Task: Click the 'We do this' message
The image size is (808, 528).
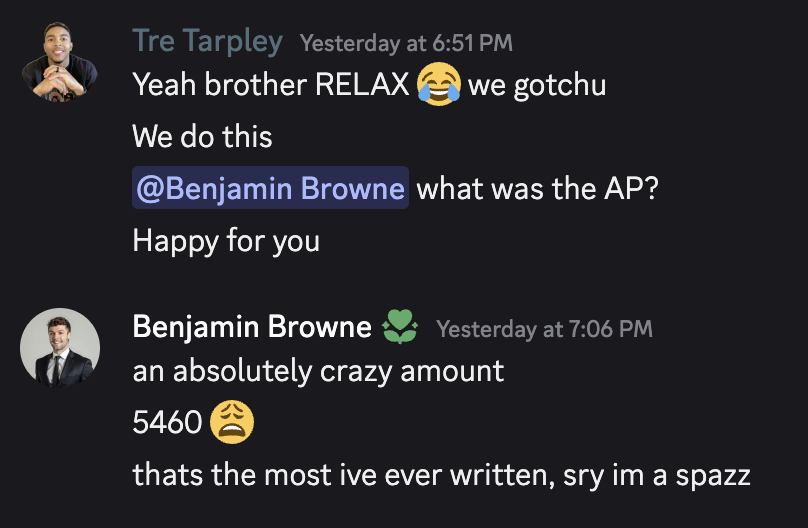Action: tap(202, 137)
